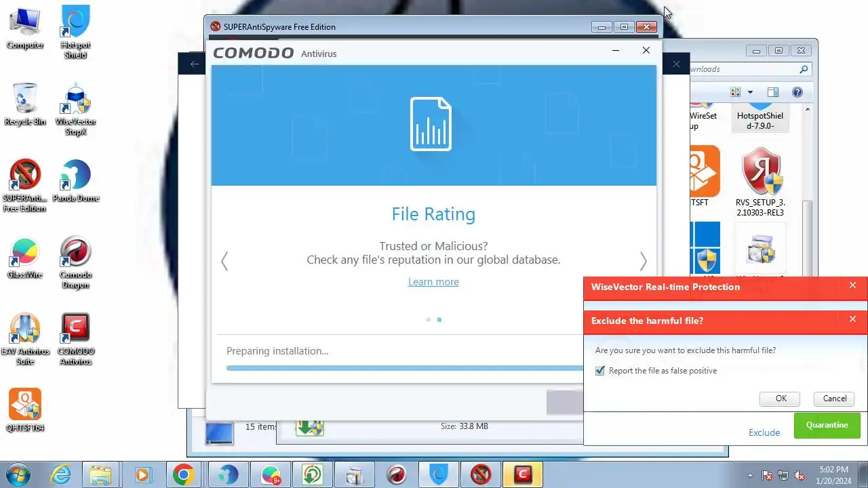The width and height of the screenshot is (868, 488).
Task: Click back arrow in window behind COMODO
Action: tap(195, 64)
